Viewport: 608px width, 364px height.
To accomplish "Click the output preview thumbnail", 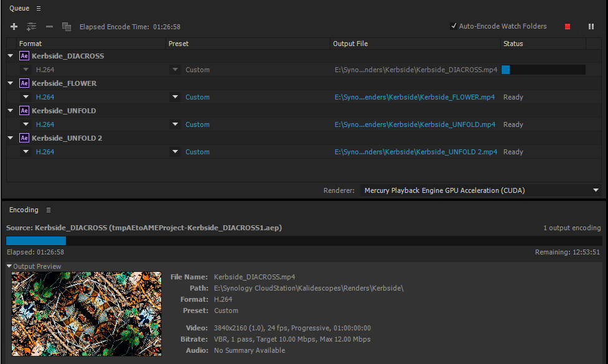I will [x=87, y=314].
